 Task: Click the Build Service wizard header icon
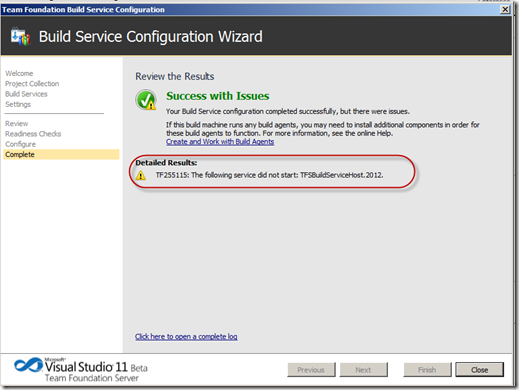coord(20,36)
